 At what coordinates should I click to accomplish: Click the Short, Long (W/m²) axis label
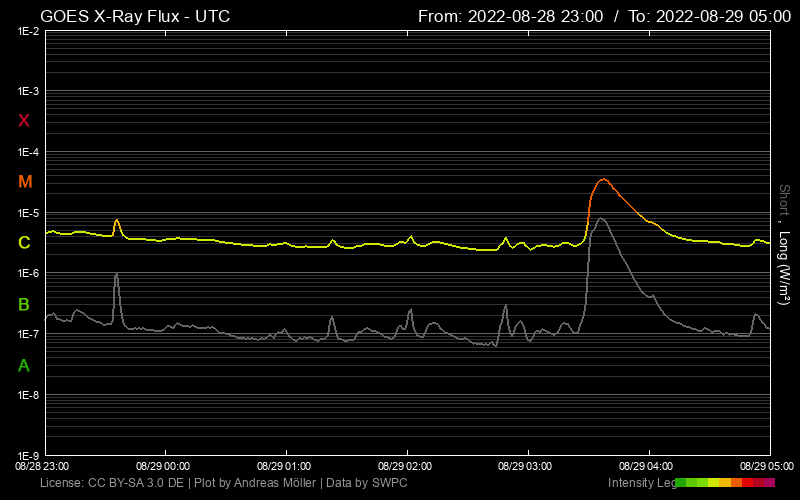(785, 244)
